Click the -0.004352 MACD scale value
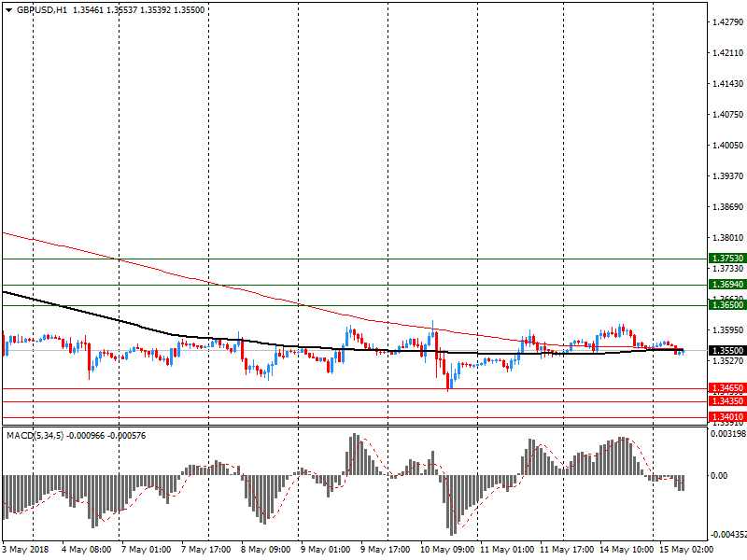The height and width of the screenshot is (560, 747). click(726, 535)
